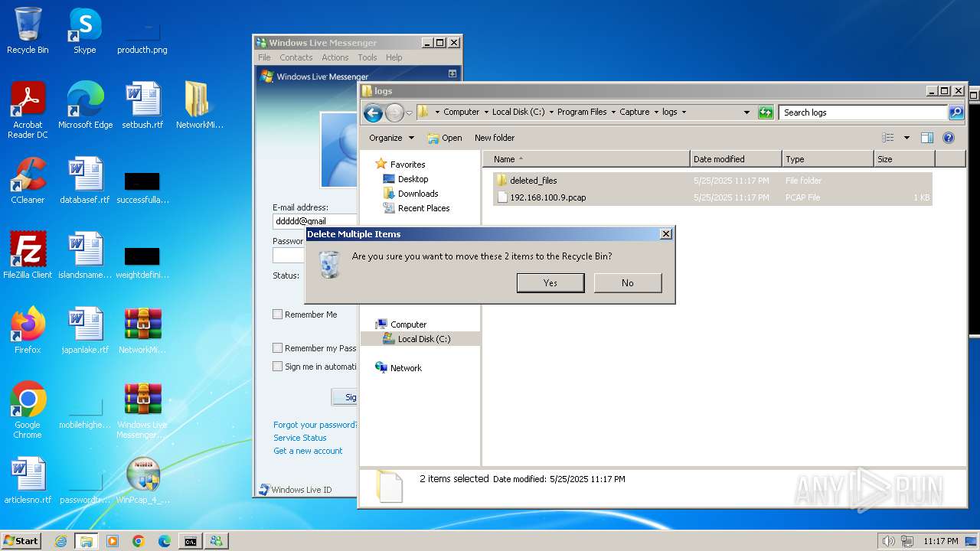The image size is (980, 551).
Task: Click Open in the Explorer toolbar
Action: (445, 138)
